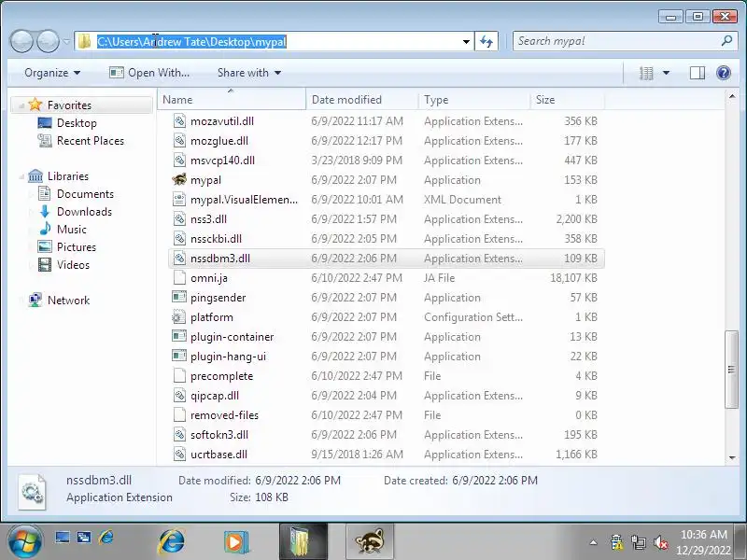
Task: Select the precomplete file icon
Action: 179,376
